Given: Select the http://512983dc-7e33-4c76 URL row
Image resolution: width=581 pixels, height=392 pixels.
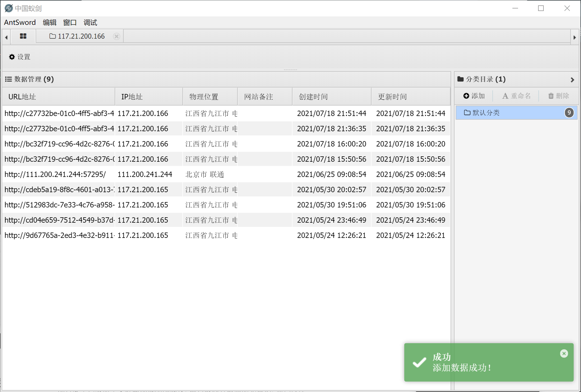Looking at the screenshot, I should click(226, 205).
